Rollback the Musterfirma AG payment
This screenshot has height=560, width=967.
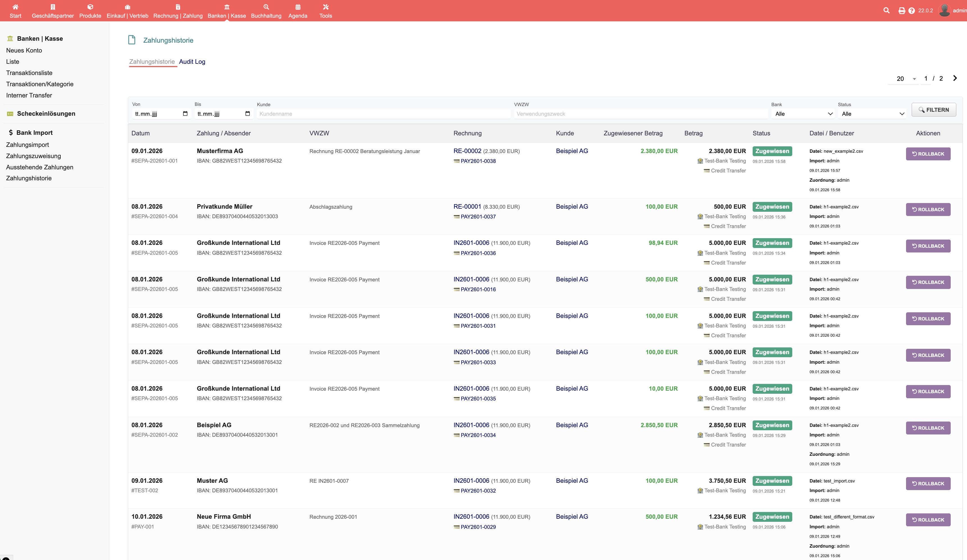(x=928, y=154)
